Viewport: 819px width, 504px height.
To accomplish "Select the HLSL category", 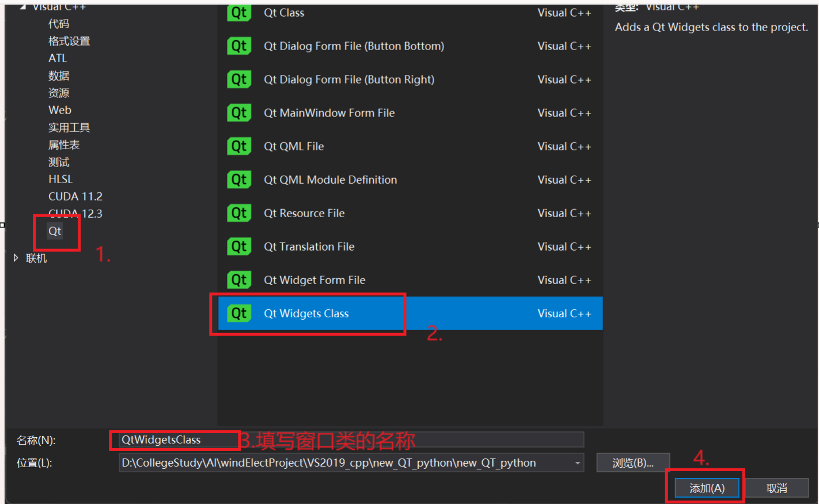I will (x=60, y=179).
